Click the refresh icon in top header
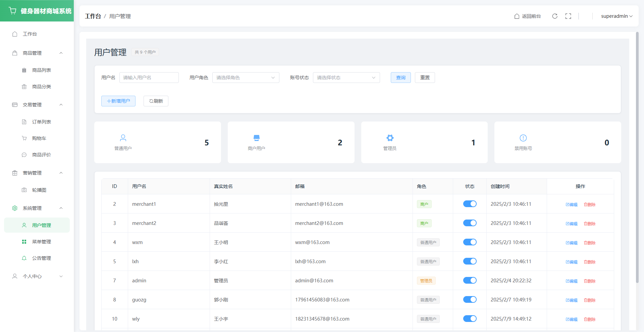644x332 pixels. [555, 16]
